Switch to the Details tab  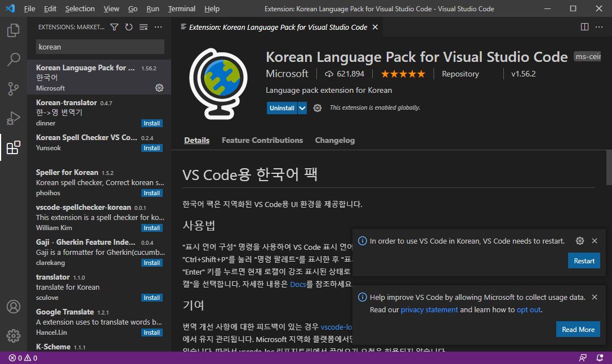[196, 140]
